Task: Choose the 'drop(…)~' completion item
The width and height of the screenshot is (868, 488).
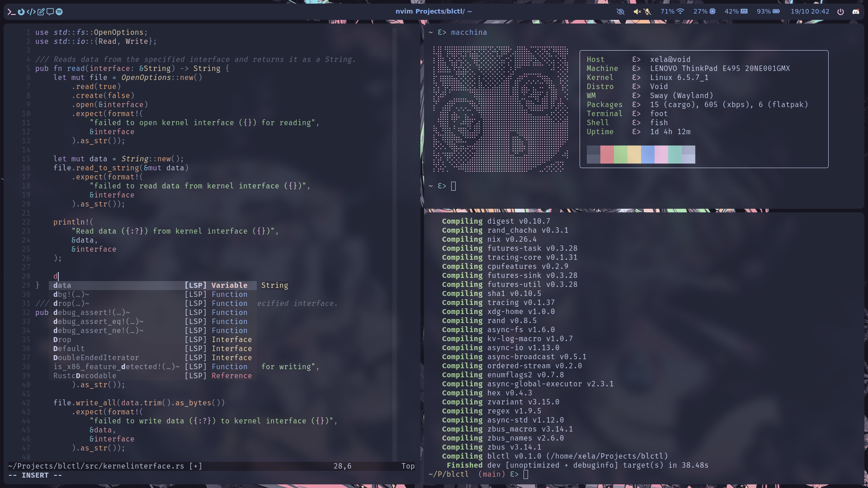Action: [x=153, y=304]
